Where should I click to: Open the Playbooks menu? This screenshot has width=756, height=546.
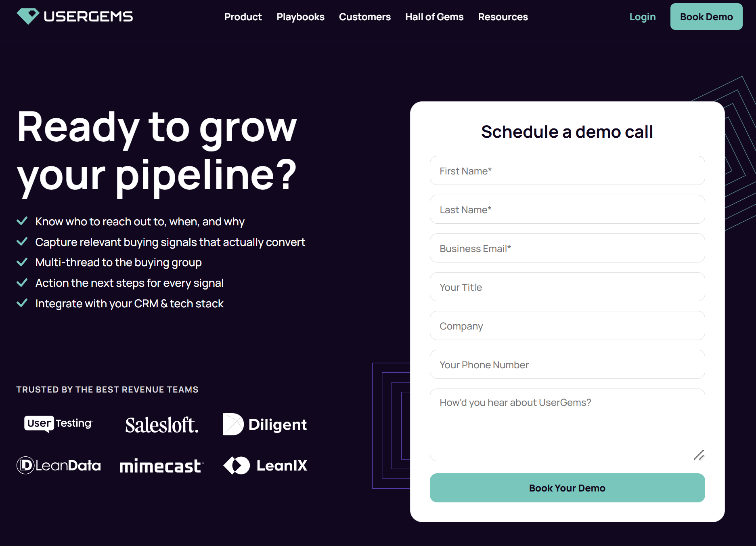click(300, 17)
